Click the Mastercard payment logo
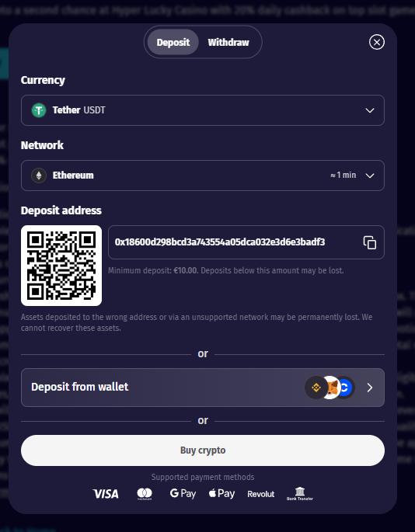The height and width of the screenshot is (532, 415). pyautogui.click(x=145, y=494)
